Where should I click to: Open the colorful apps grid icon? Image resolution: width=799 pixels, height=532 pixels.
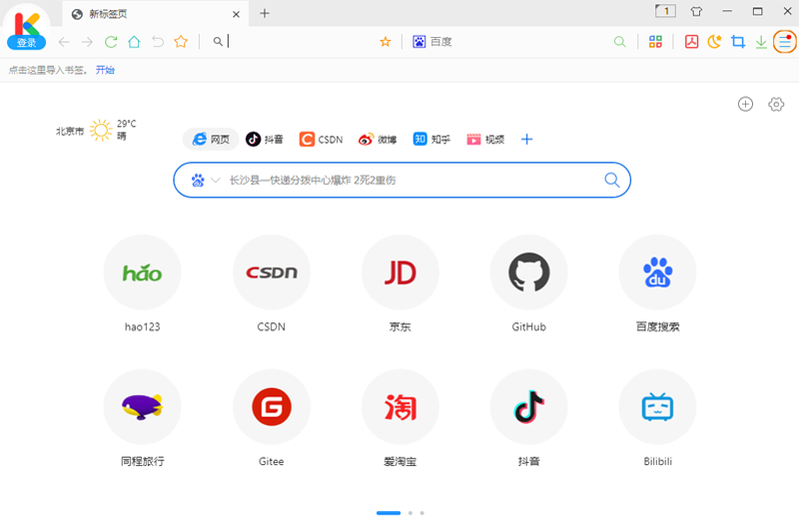tap(655, 42)
